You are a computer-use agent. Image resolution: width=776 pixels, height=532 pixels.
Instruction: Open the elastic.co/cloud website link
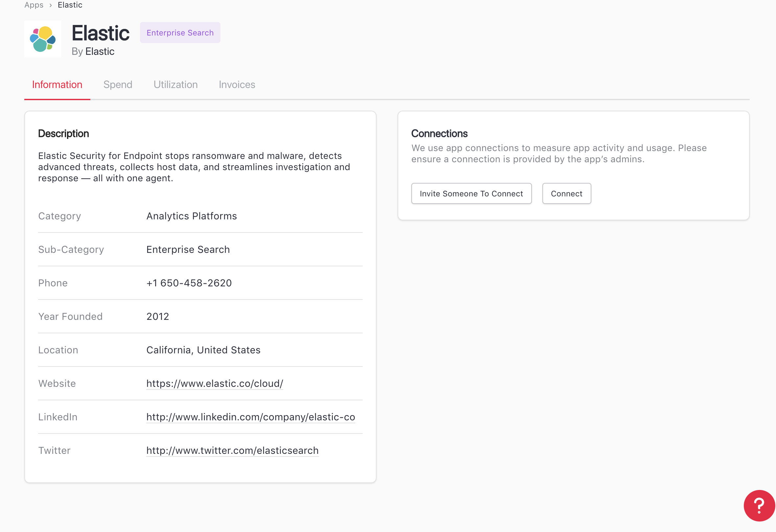(215, 384)
